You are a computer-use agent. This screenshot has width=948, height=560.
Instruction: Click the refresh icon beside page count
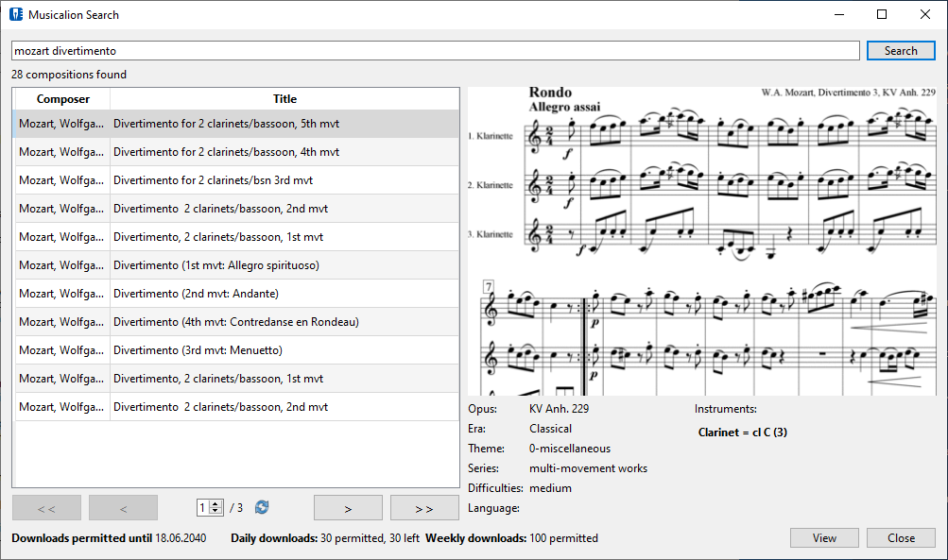coord(262,507)
